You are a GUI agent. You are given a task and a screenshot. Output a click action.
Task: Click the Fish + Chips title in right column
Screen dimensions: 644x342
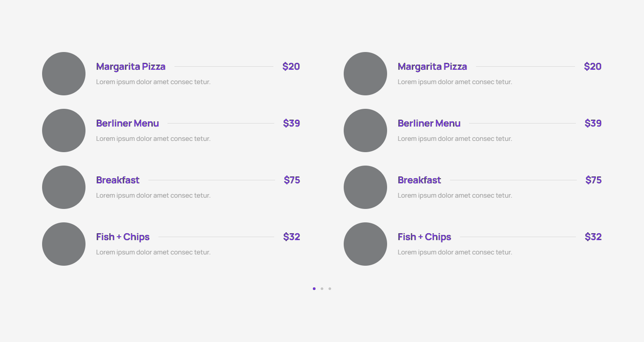[x=424, y=237]
